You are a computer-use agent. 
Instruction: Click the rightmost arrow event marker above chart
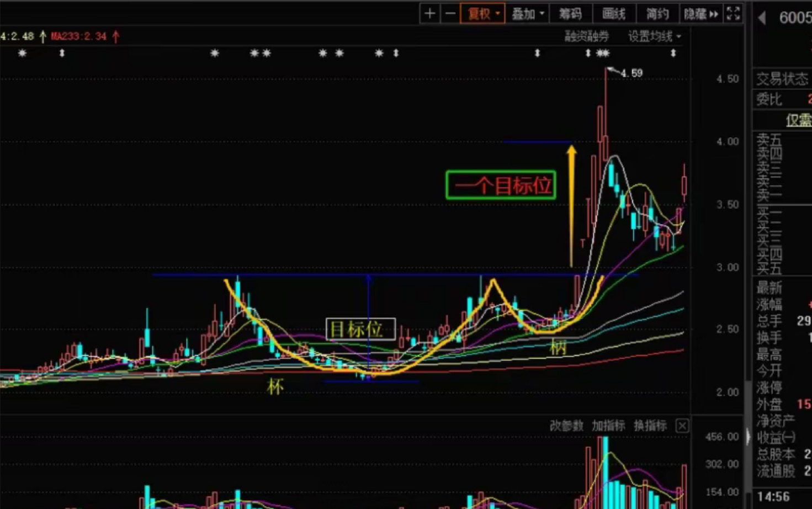[673, 54]
